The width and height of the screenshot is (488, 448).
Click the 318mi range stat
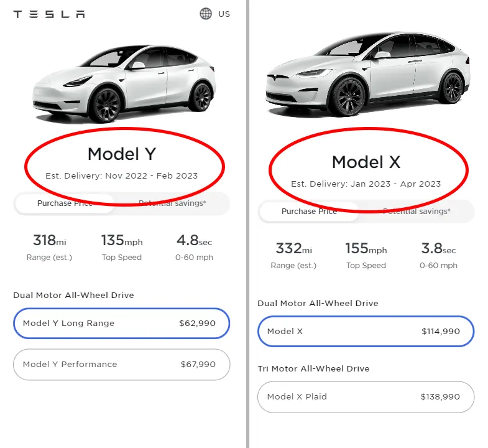point(49,246)
